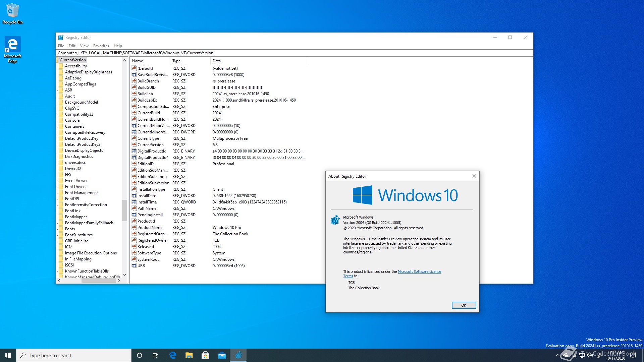Open File Explorer from taskbar
644x362 pixels.
click(x=189, y=355)
